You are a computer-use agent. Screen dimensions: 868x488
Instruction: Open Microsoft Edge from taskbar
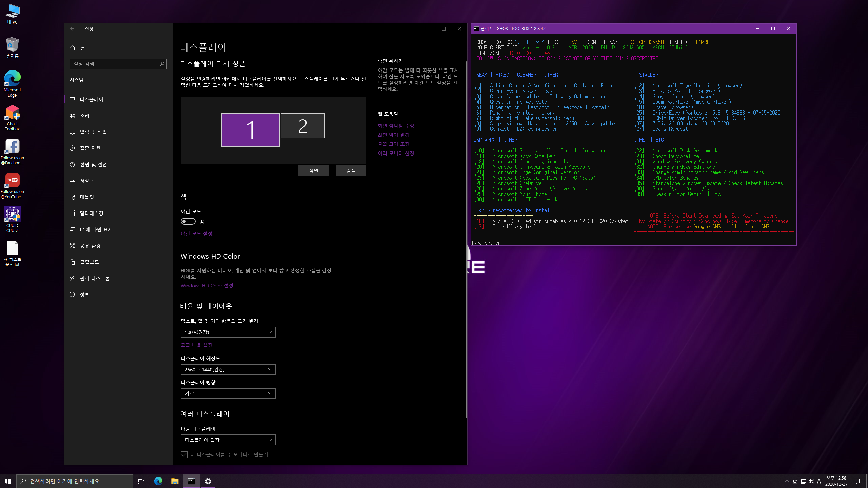coord(158,481)
